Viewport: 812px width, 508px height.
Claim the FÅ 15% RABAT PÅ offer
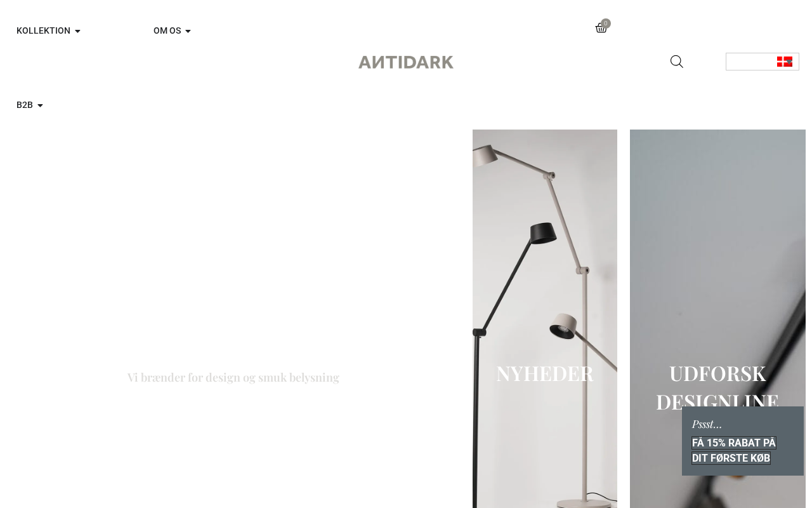pyautogui.click(x=733, y=443)
